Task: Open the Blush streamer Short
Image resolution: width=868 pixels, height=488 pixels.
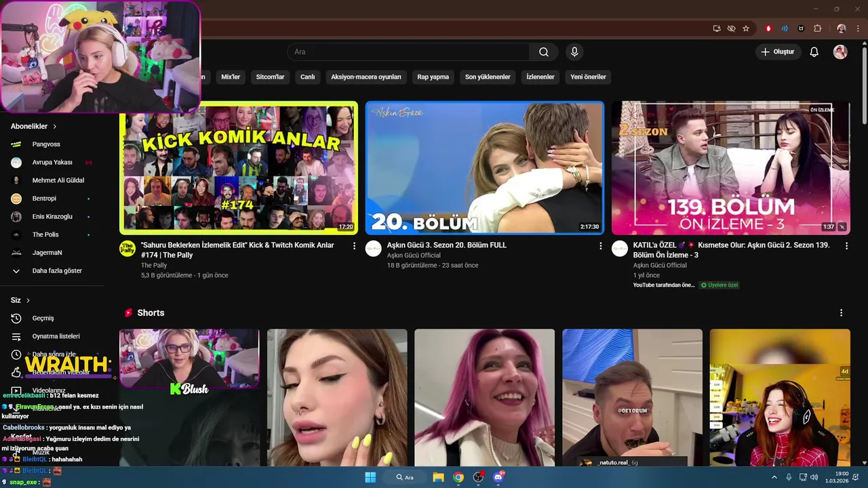Action: (x=189, y=398)
